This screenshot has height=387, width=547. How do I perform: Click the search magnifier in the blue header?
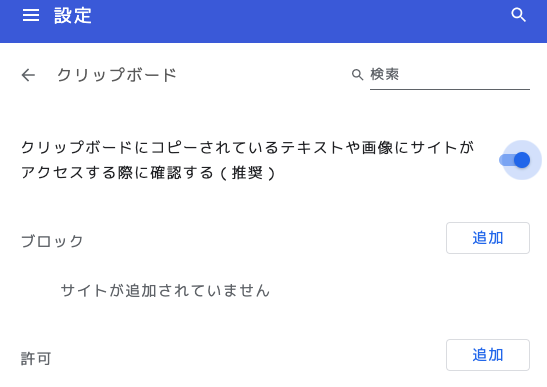click(518, 15)
